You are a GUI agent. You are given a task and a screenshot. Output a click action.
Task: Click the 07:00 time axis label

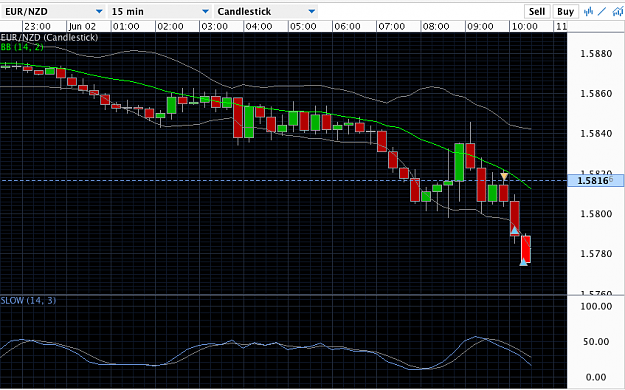(x=391, y=27)
